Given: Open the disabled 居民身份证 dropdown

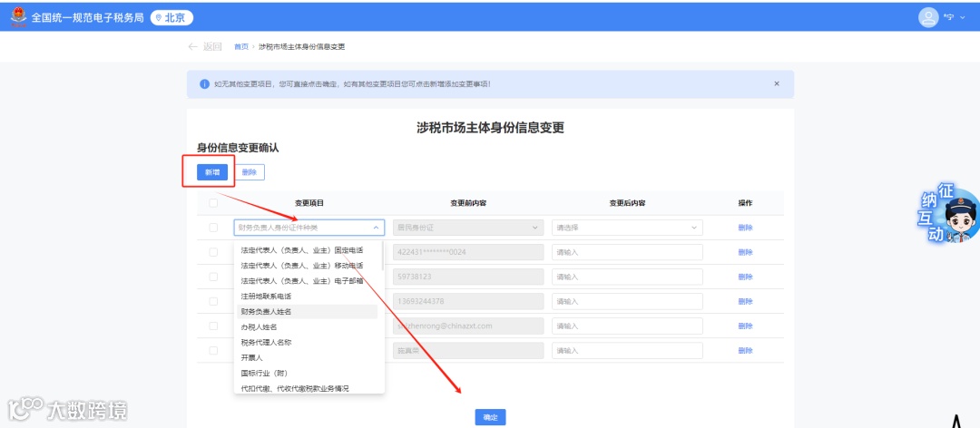Looking at the screenshot, I should (x=468, y=228).
